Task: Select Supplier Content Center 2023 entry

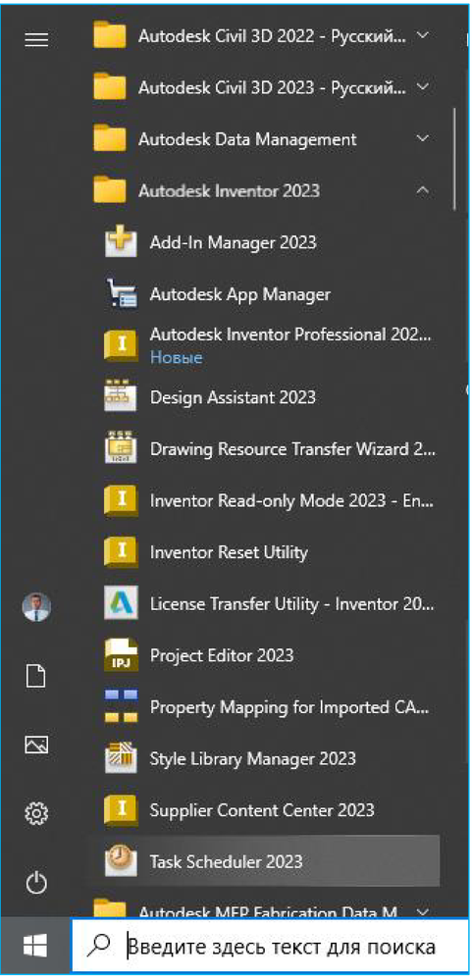Action: (x=263, y=810)
